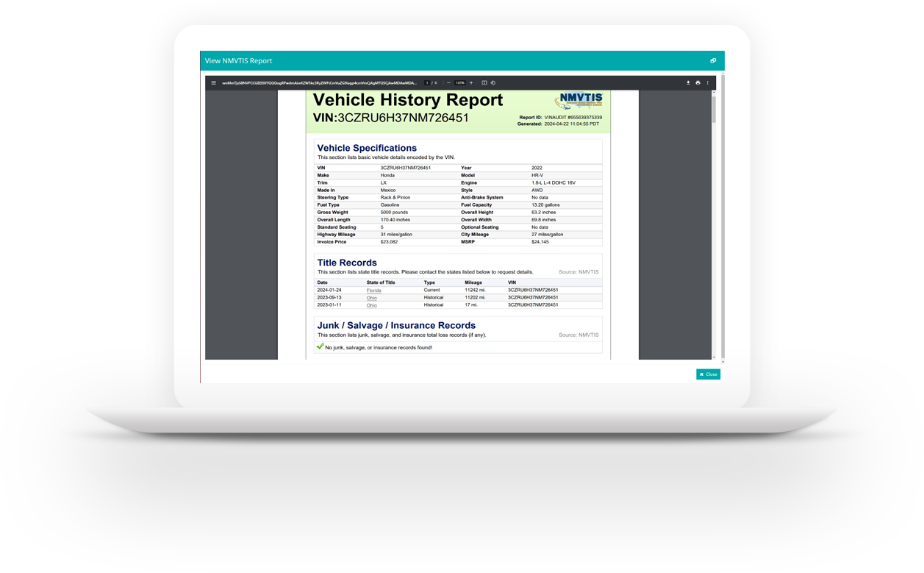
Task: Zoom in the PDF with plus icon
Action: (x=471, y=82)
